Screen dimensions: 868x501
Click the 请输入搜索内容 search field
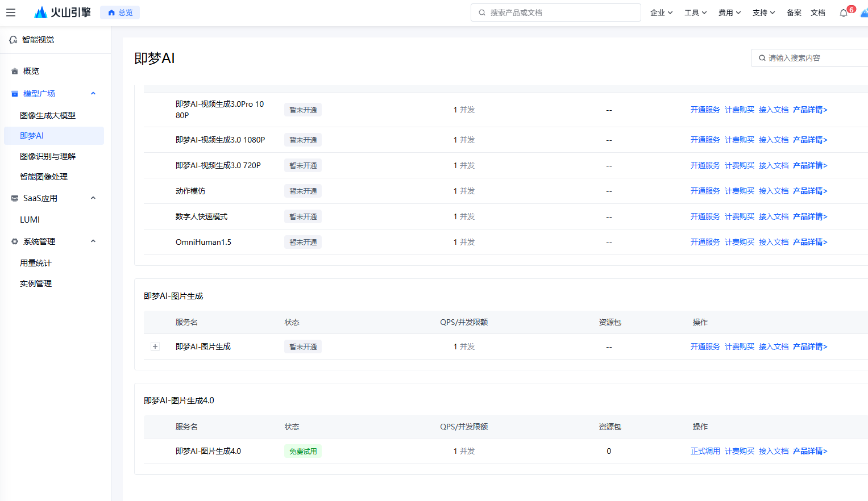pos(809,58)
